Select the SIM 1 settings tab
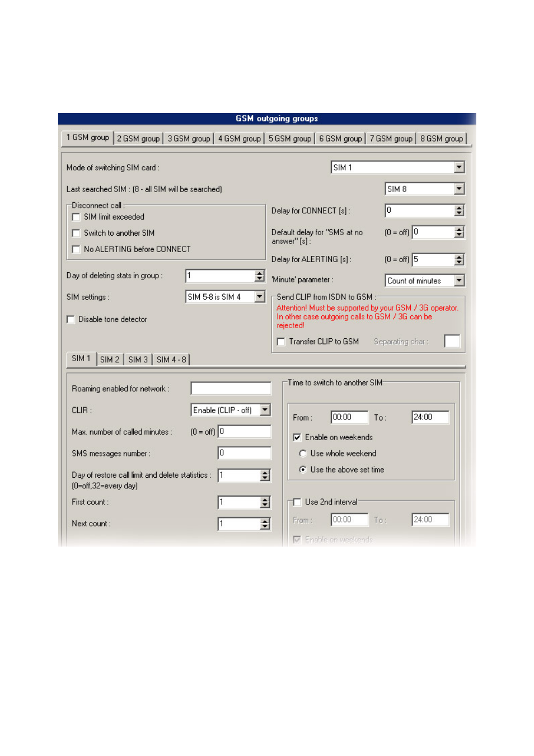The width and height of the screenshot is (534, 756). click(x=81, y=358)
